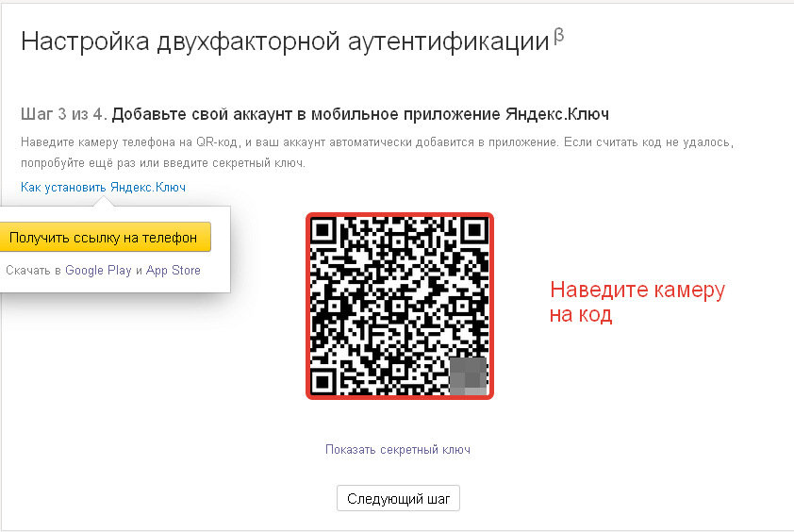The width and height of the screenshot is (794, 532).
Task: Open the 'Как установить Яндекс.Ключ' link
Action: tap(104, 188)
